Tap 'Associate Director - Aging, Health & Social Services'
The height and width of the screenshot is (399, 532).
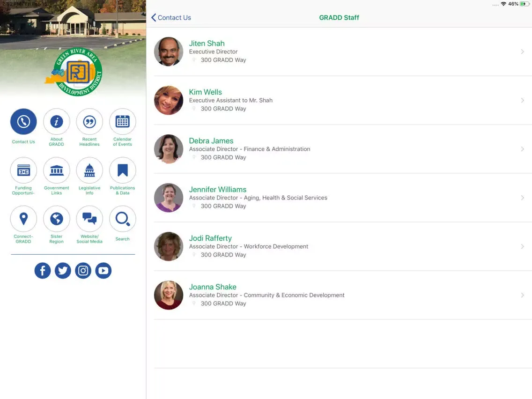pos(258,198)
